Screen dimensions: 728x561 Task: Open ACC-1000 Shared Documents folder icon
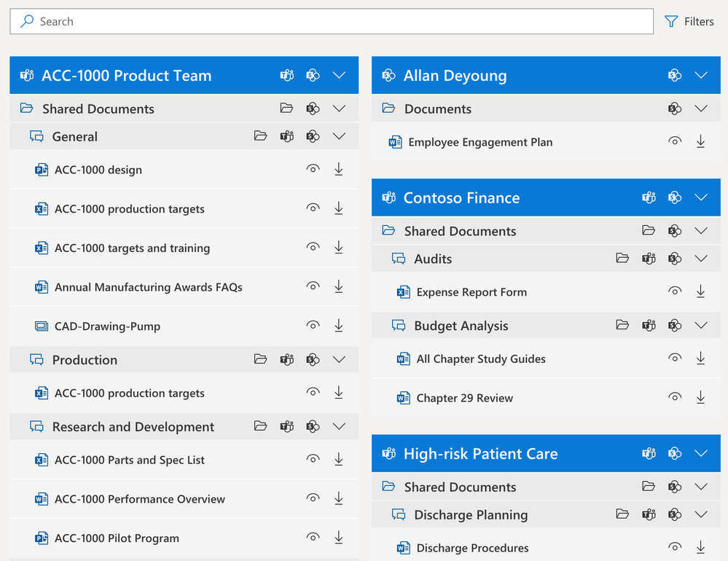coord(286,108)
